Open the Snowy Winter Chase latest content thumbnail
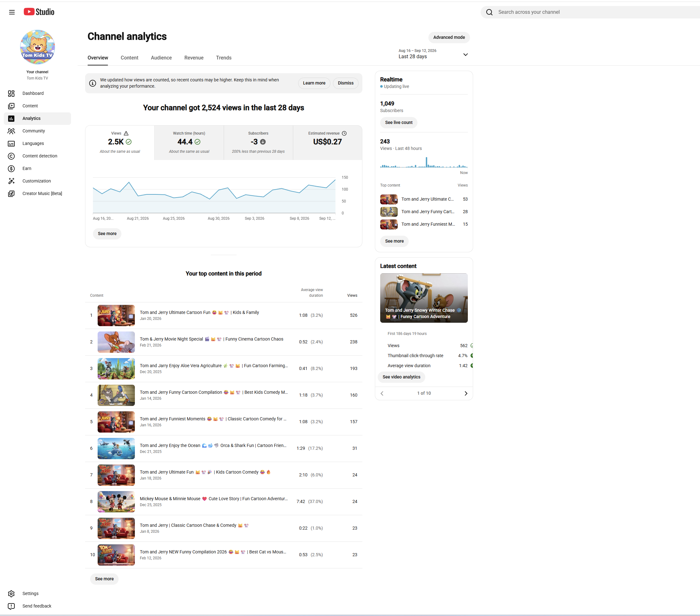 424,298
